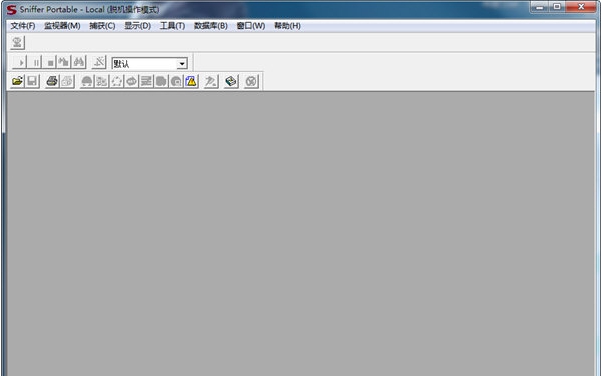Image resolution: width=602 pixels, height=376 pixels.
Task: Open the 数据库(B) menu
Action: click(211, 26)
